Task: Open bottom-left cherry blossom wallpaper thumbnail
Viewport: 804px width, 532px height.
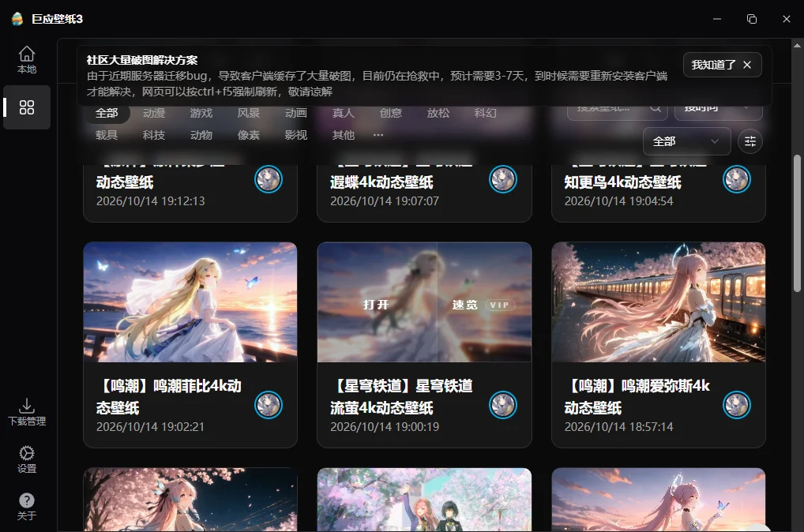Action: [190, 500]
